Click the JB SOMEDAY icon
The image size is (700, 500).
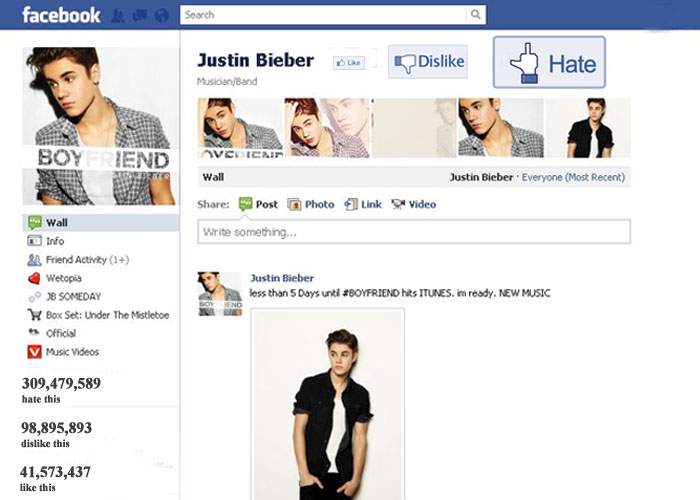coord(34,297)
